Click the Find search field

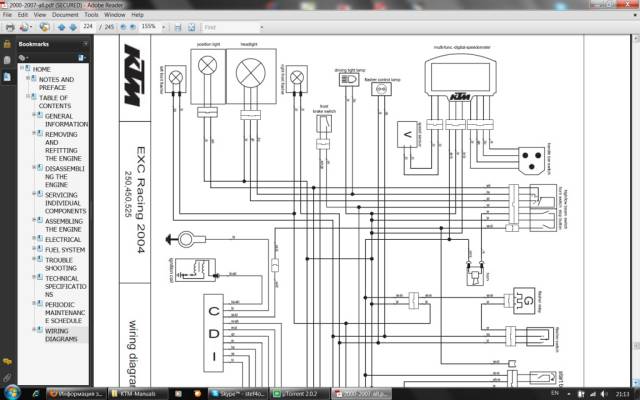click(231, 27)
